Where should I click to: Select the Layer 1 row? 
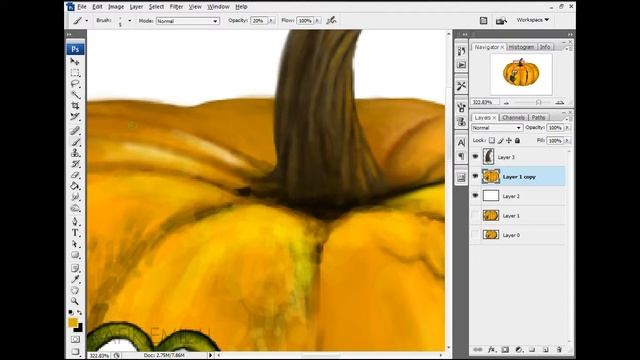[x=518, y=216]
